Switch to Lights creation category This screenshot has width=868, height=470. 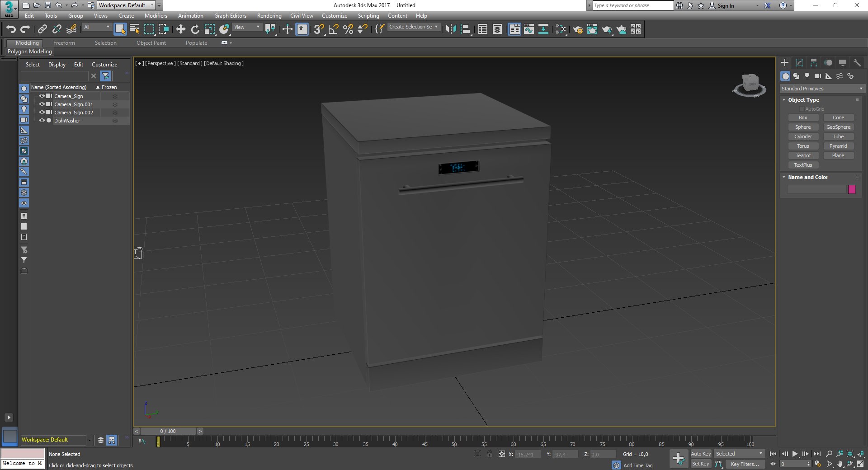(x=807, y=76)
